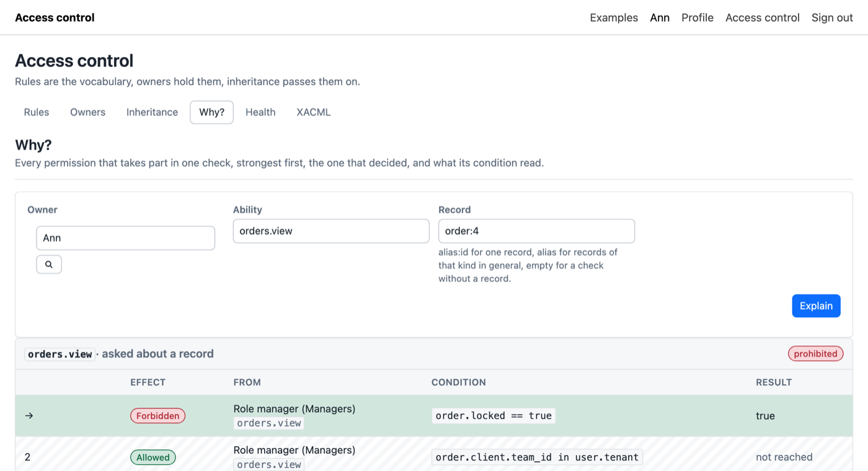868x471 pixels.
Task: Click orders.view tag in the Allowed row
Action: tap(269, 464)
